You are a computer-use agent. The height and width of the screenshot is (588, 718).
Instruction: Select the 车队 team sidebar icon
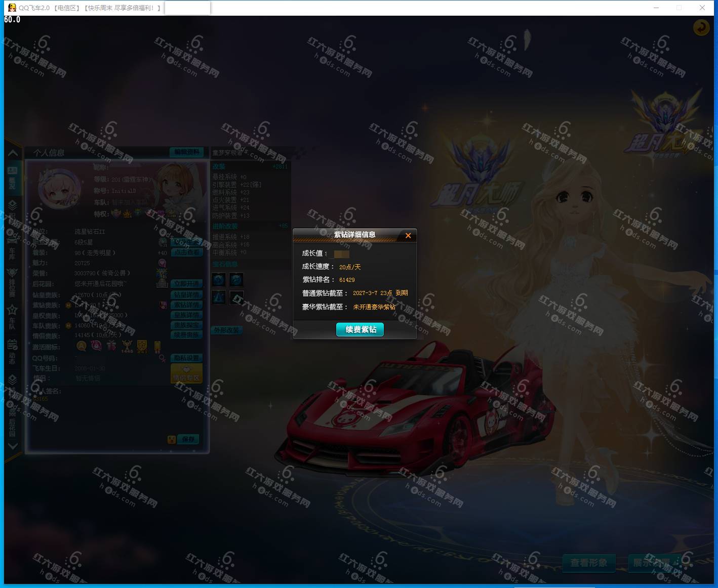point(12,317)
